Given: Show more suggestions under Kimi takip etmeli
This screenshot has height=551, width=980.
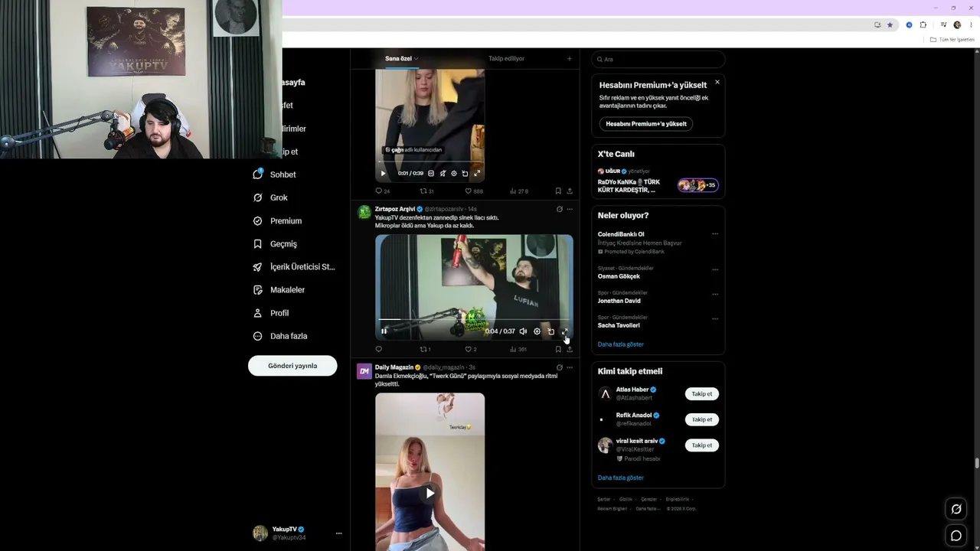Looking at the screenshot, I should [x=621, y=478].
